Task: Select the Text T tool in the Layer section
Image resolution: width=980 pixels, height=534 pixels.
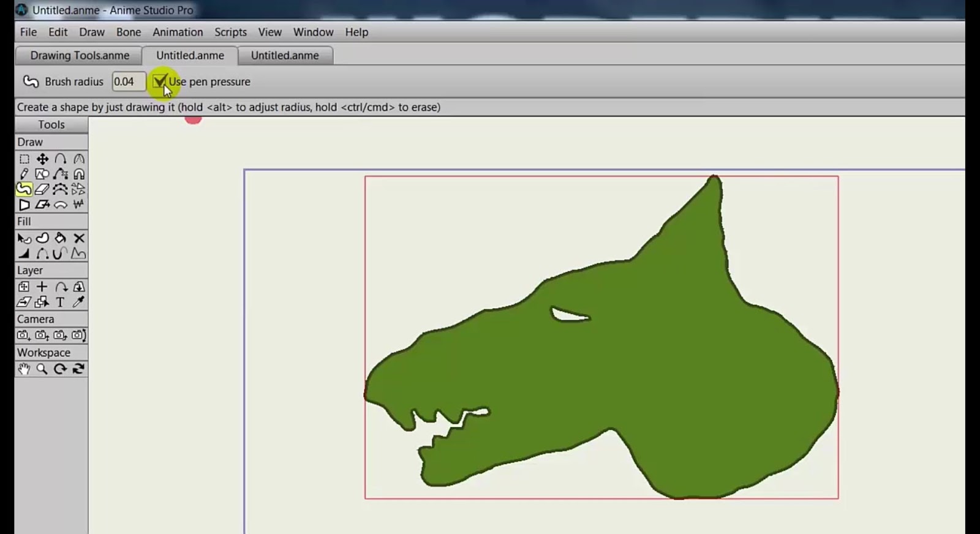Action: 61,302
